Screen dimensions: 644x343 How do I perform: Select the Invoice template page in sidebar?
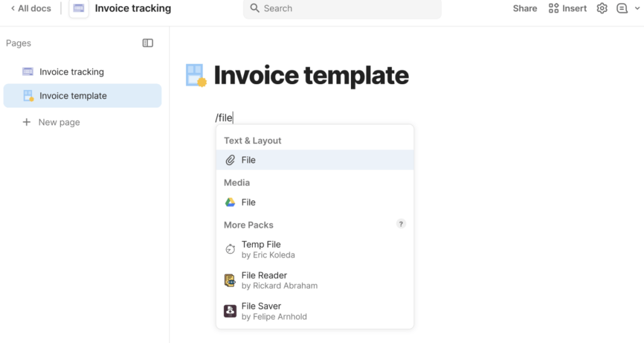point(82,95)
